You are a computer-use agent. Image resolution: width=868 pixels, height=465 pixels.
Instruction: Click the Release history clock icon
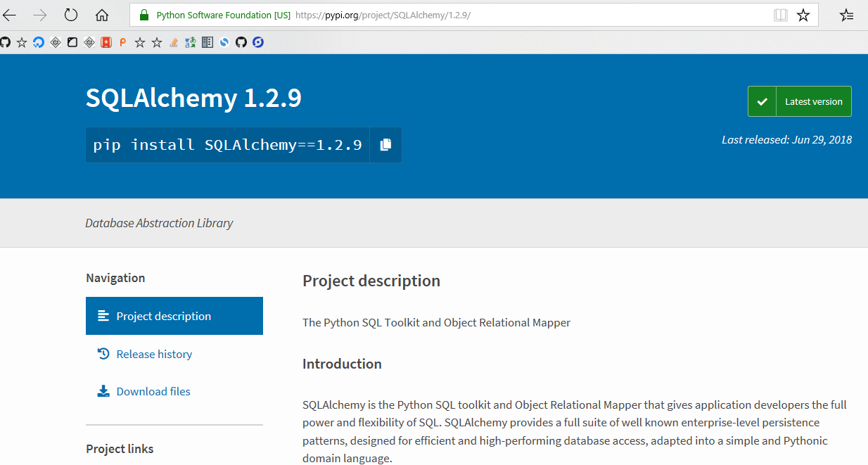click(x=103, y=354)
